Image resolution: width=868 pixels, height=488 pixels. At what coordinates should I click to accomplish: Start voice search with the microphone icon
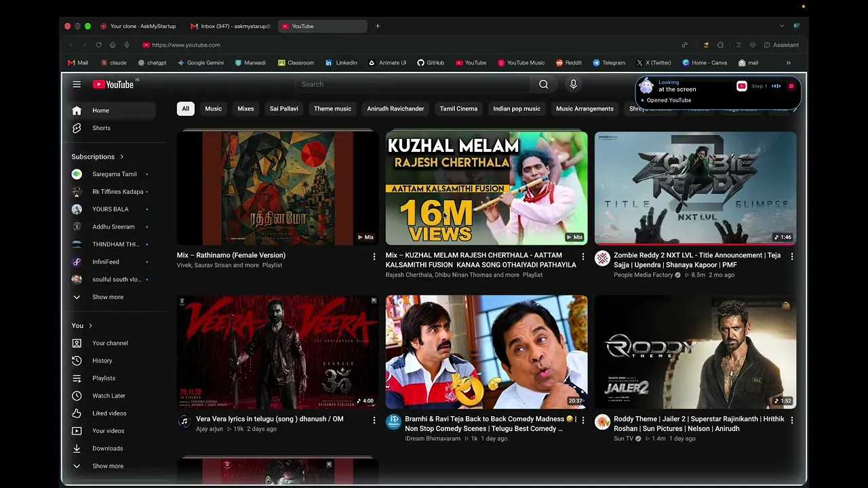click(x=573, y=84)
